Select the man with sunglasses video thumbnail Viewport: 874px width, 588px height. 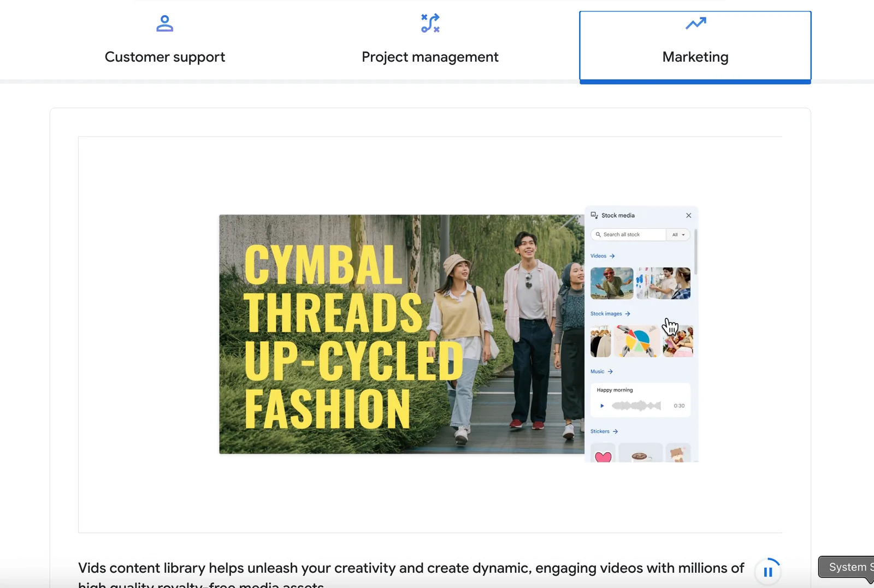coord(612,283)
